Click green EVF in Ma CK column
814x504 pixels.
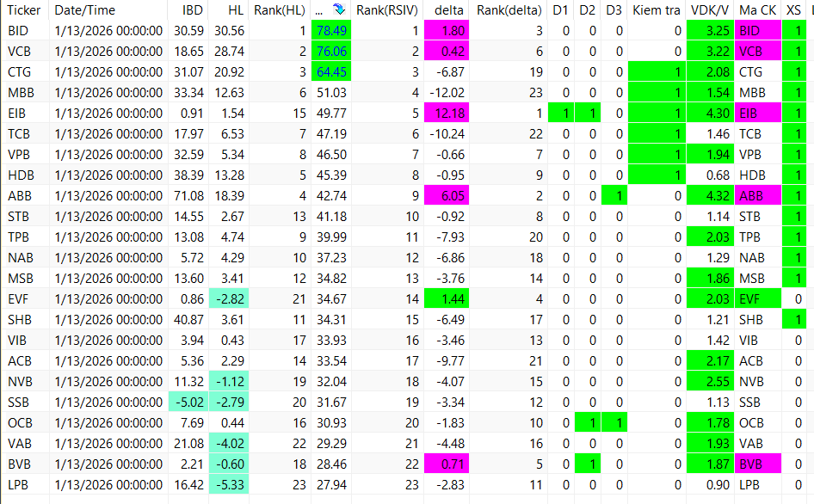758,299
